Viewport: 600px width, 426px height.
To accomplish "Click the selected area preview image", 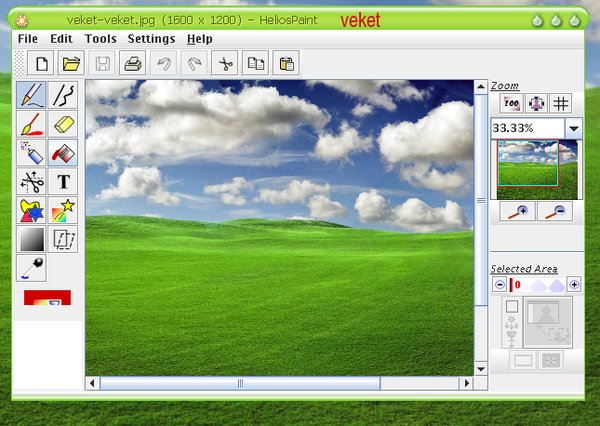I will pos(548,322).
